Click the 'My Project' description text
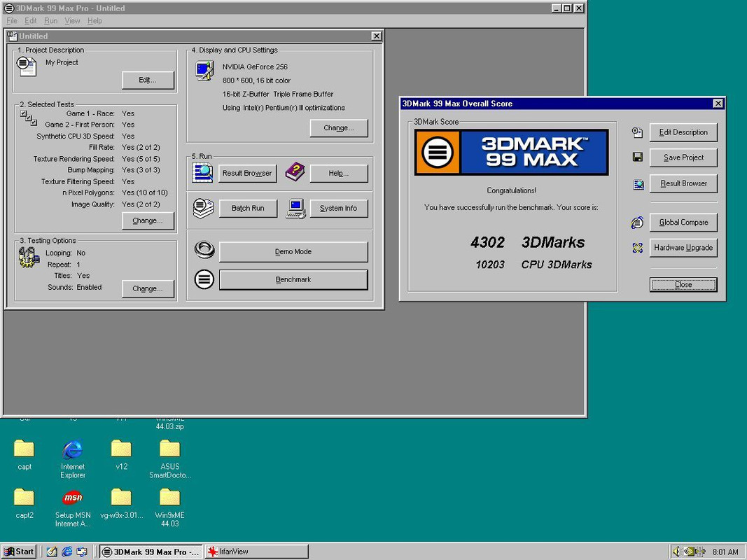Viewport: 747px width, 560px height. [x=62, y=62]
